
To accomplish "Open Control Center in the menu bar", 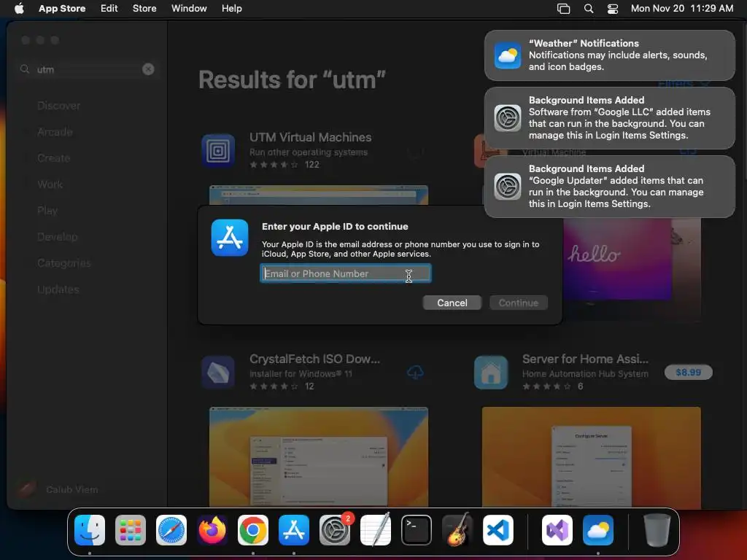I will tap(613, 9).
